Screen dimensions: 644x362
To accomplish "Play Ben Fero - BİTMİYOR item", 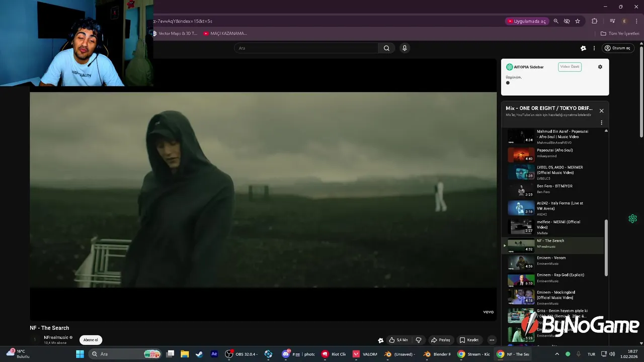I will pos(553,190).
